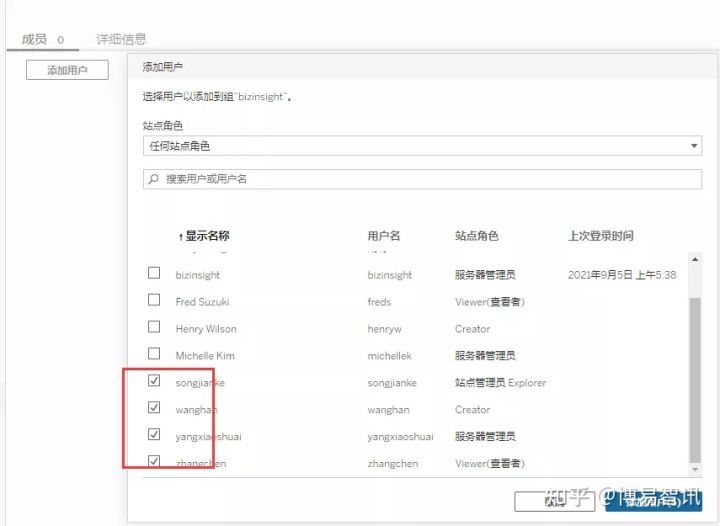Uncheck the yangxiaoshuai checkbox
Image resolution: width=720 pixels, height=526 pixels.
154,434
